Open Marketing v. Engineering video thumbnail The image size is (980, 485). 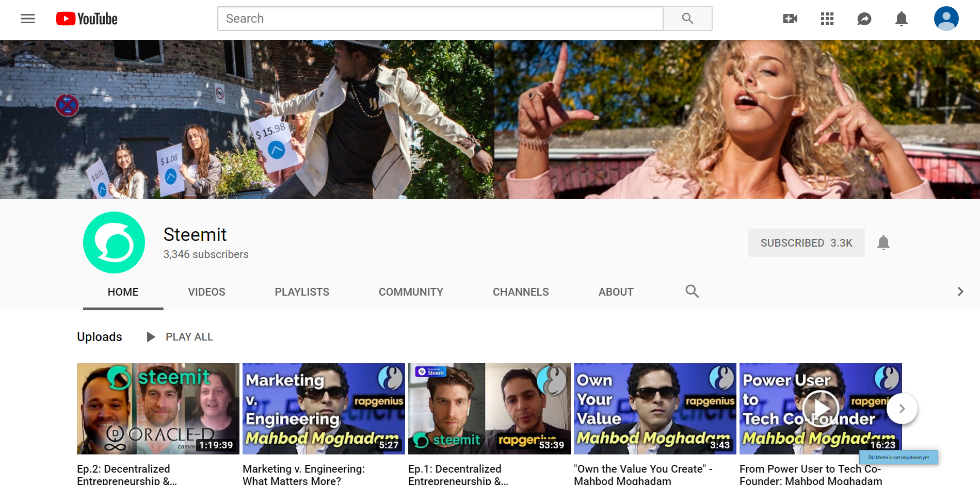(324, 409)
